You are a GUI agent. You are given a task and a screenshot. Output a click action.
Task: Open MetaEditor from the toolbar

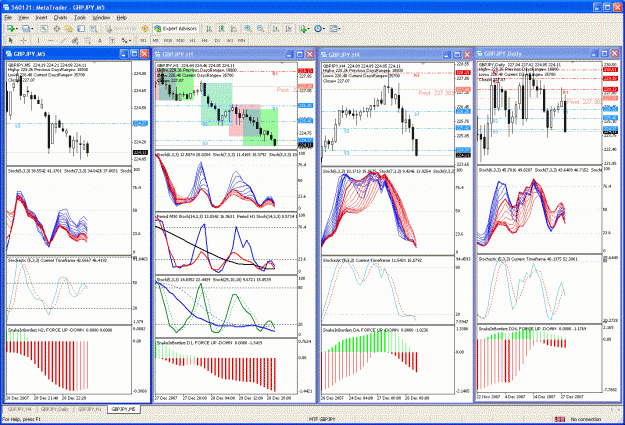(x=145, y=28)
